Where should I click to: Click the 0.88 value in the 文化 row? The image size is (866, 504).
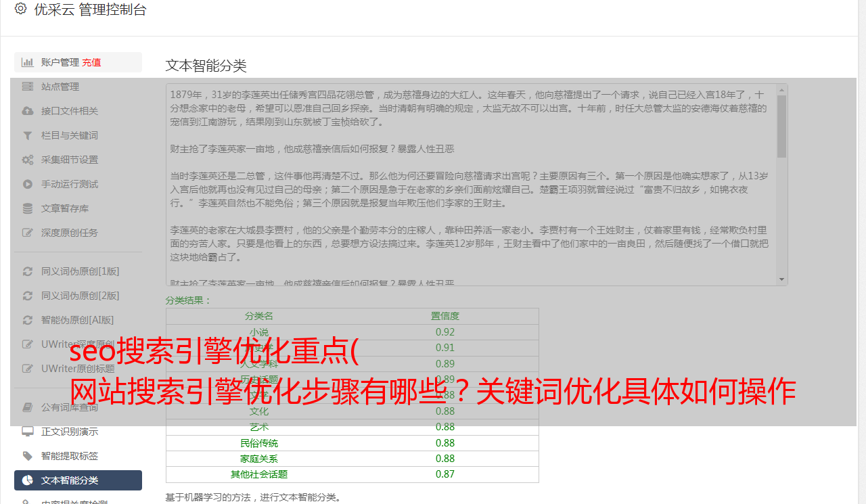[445, 411]
